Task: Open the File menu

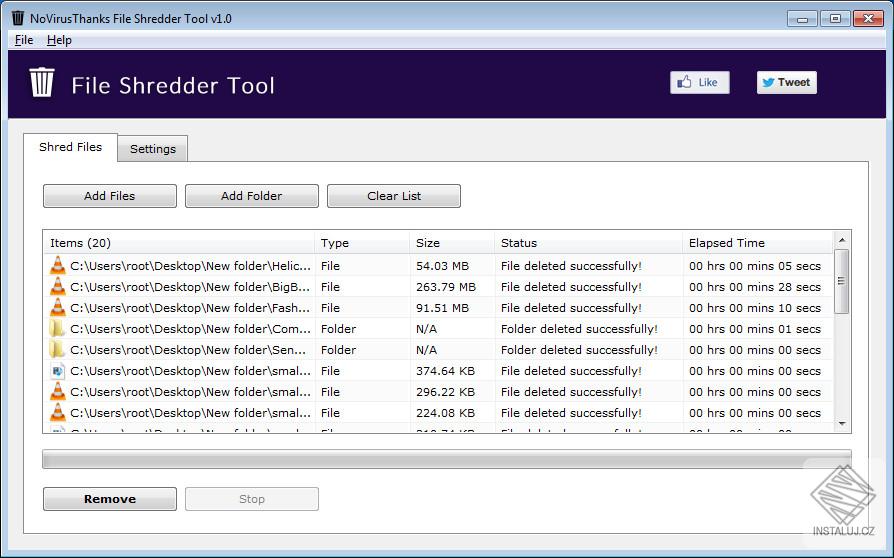Action: 24,40
